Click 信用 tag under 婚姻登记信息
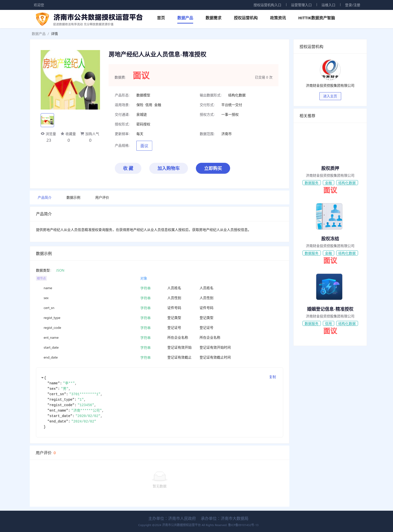This screenshot has width=393, height=532. 329,324
